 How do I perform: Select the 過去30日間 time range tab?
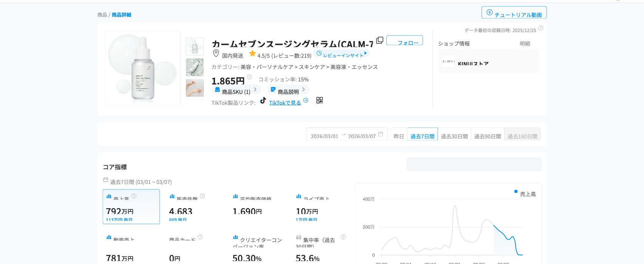[x=454, y=134]
